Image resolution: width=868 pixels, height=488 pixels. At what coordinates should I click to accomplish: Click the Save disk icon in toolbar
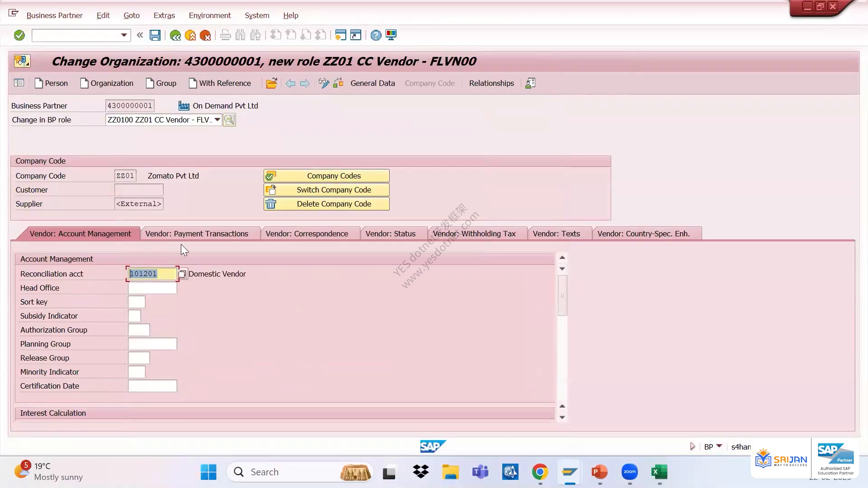tap(155, 35)
